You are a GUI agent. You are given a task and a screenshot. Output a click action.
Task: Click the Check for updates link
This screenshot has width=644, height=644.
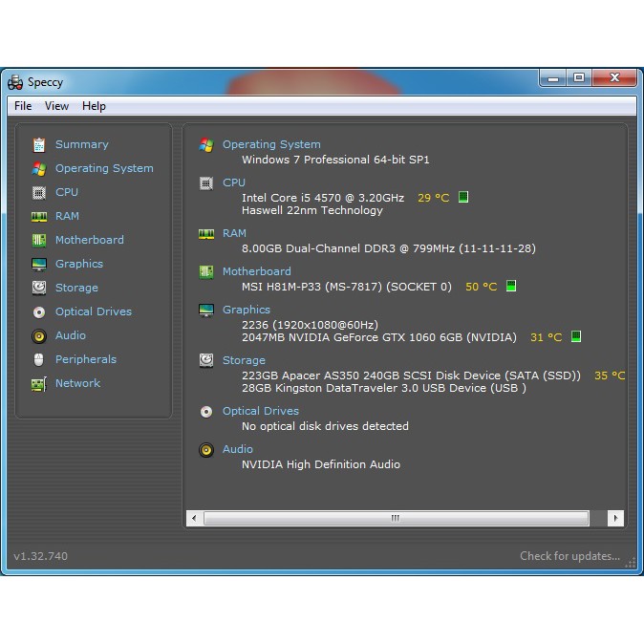(569, 556)
